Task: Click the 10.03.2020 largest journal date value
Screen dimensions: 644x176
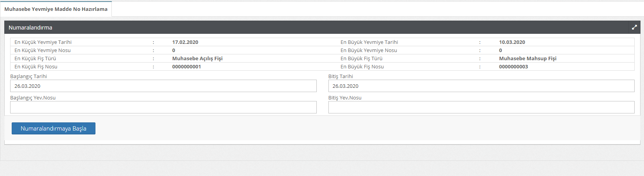Action: [x=512, y=42]
